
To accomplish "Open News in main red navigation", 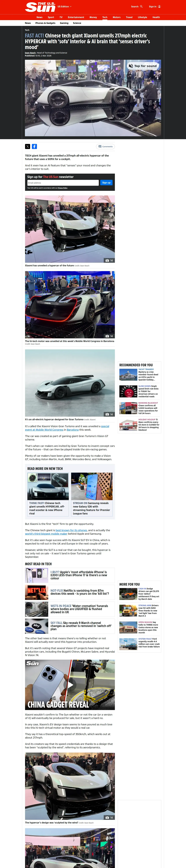I will tap(40, 17).
